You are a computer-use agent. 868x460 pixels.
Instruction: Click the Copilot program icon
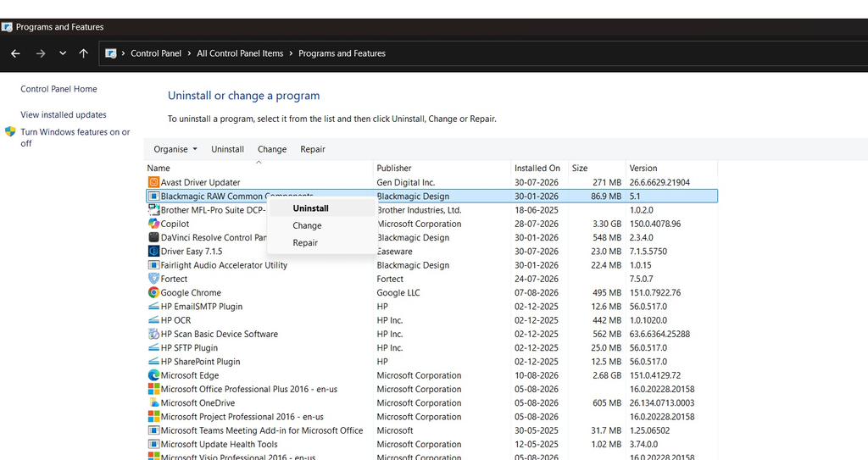[x=154, y=224]
